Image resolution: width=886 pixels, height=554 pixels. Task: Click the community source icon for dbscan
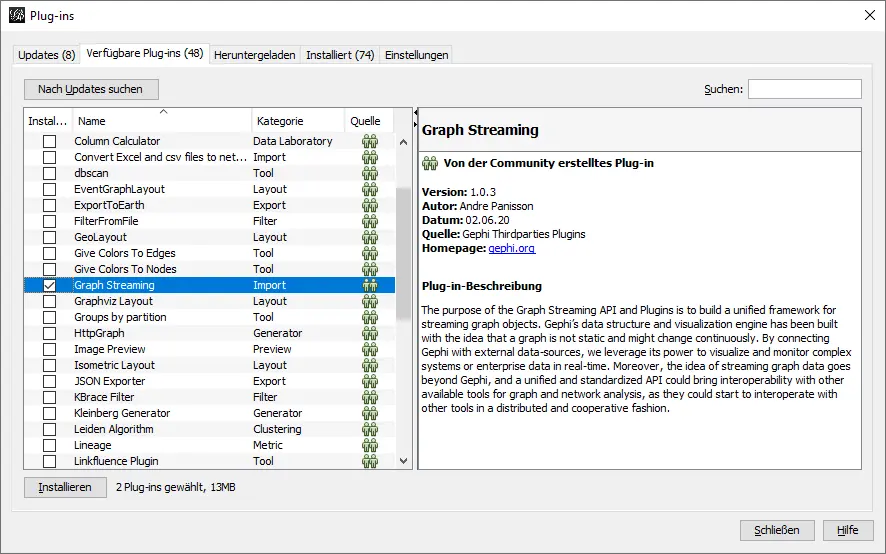[x=370, y=173]
